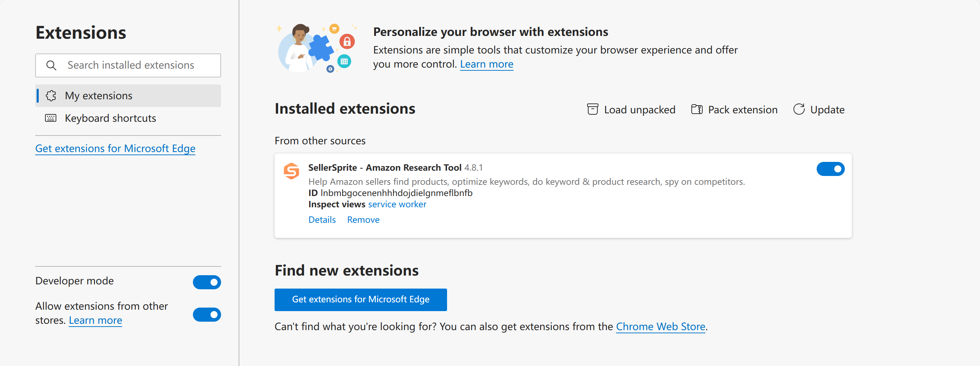Open the Chrome Web Store link

[660, 327]
